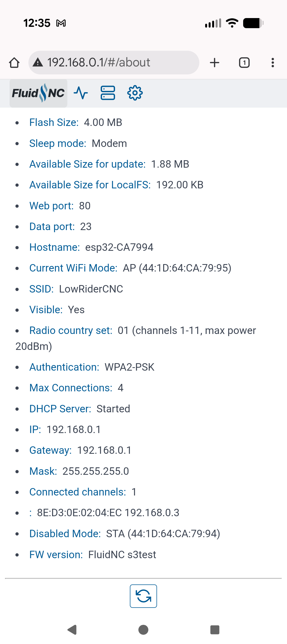Viewport: 287px width, 644px height.
Task: Open the settings gear in FluidNC toolbar
Action: pyautogui.click(x=135, y=93)
